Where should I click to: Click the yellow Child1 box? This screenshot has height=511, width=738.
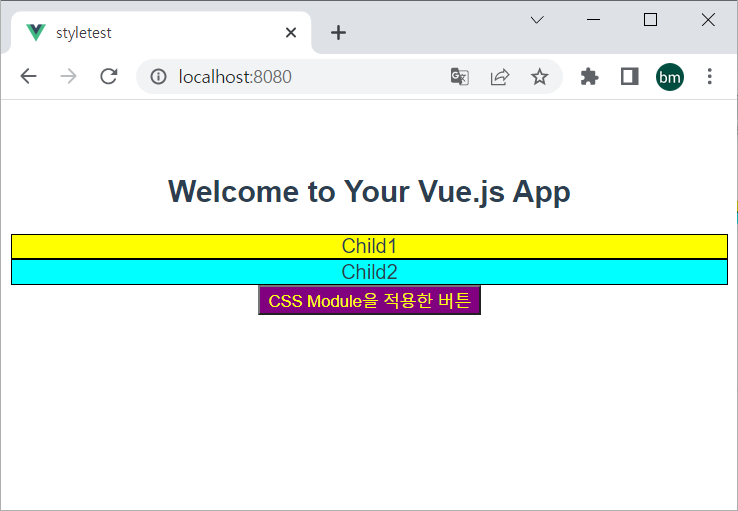369,246
